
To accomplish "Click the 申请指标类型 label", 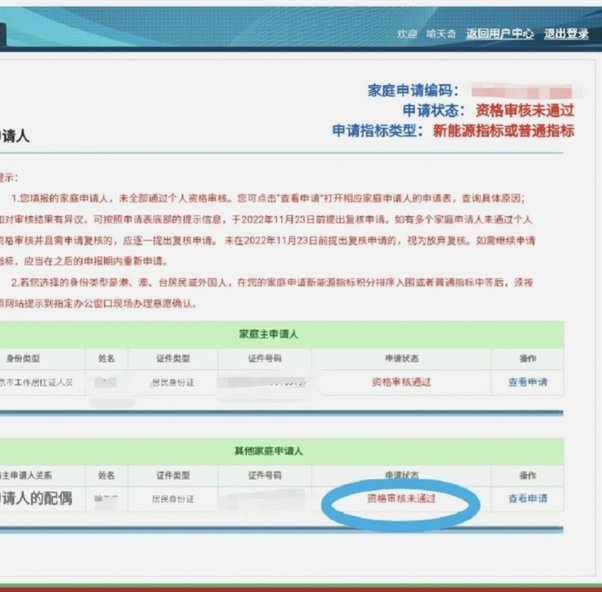I will [378, 131].
